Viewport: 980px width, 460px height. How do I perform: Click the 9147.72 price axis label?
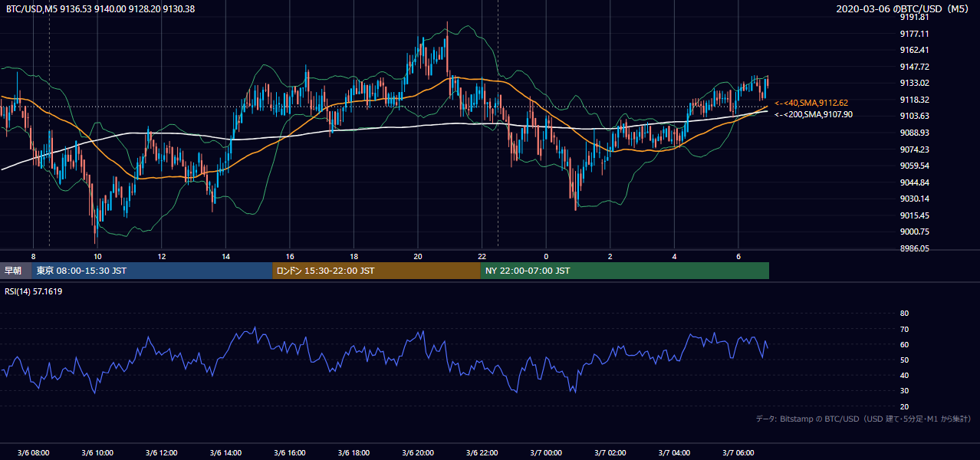[914, 67]
